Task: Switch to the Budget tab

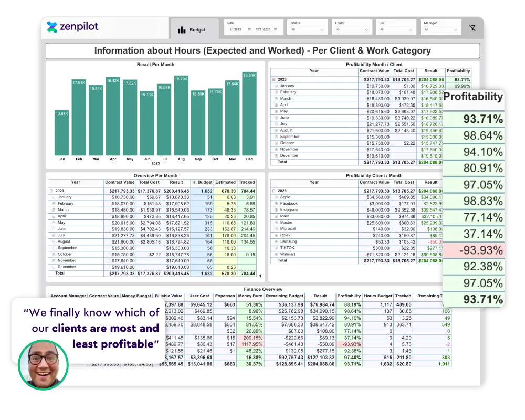Action: tap(195, 30)
